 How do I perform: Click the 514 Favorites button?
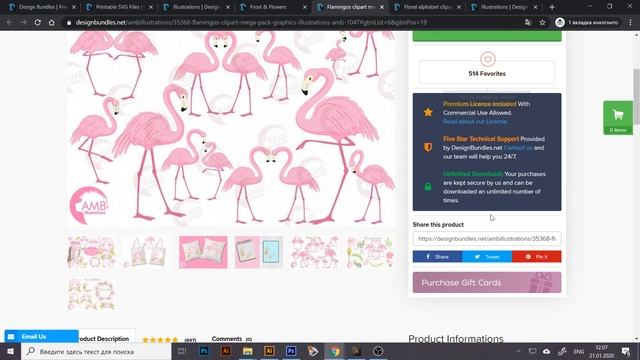click(487, 72)
